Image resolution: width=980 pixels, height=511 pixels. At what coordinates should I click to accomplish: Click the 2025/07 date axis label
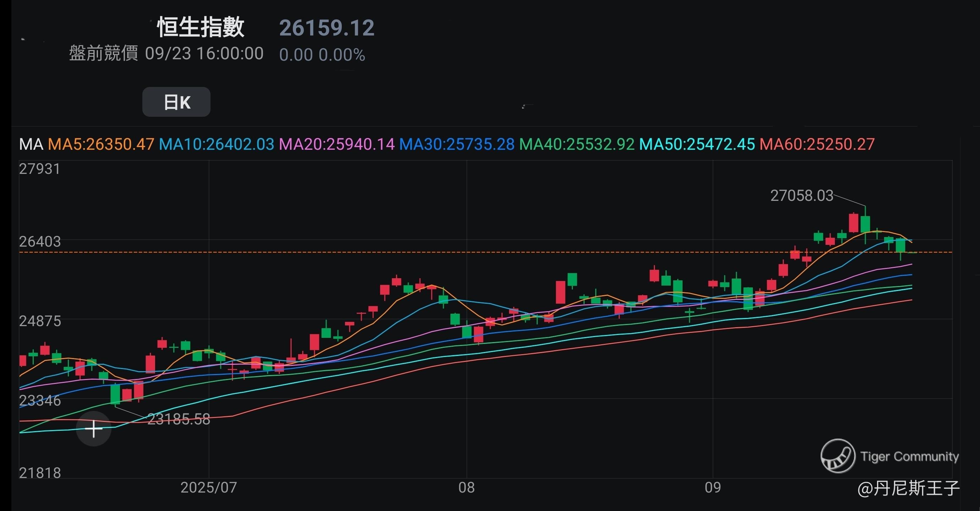(208, 488)
